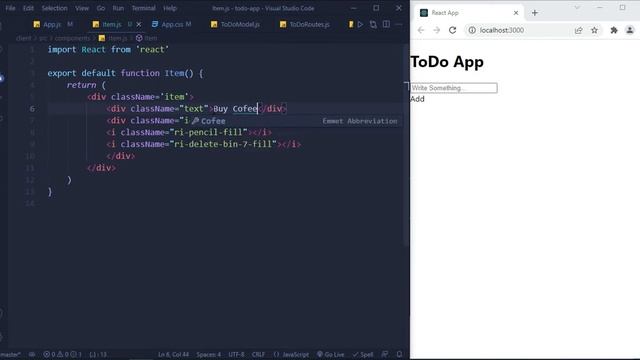Open the Help menu

170,8
